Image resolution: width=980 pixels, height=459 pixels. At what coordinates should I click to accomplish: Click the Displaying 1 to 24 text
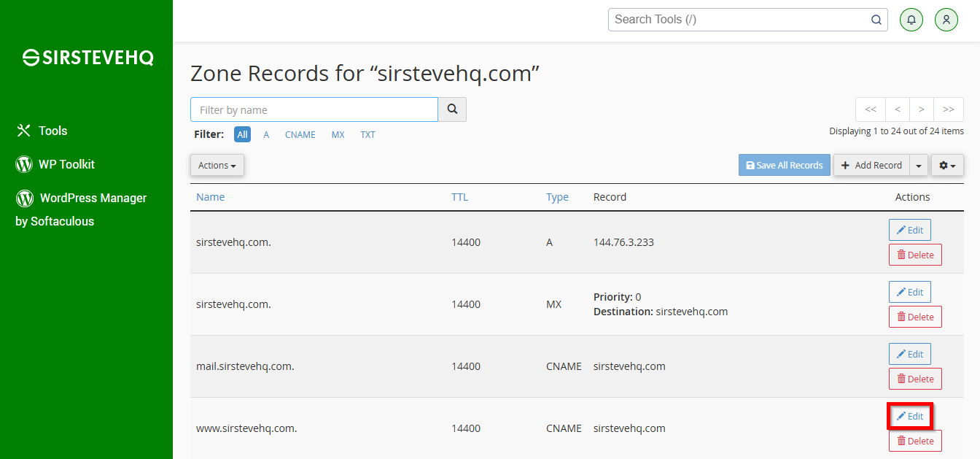coord(896,131)
